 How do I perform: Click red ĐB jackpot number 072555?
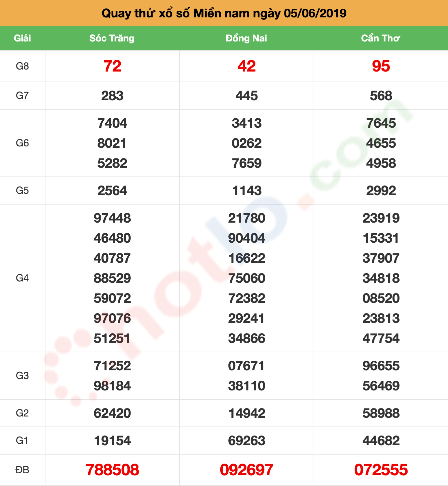click(x=381, y=470)
